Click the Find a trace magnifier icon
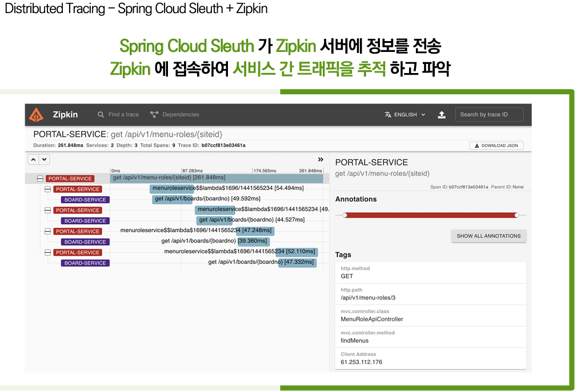The width and height of the screenshot is (577, 392). tap(101, 115)
